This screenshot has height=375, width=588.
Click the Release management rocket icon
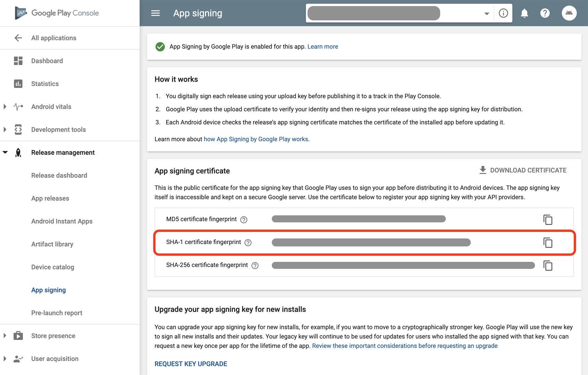18,152
